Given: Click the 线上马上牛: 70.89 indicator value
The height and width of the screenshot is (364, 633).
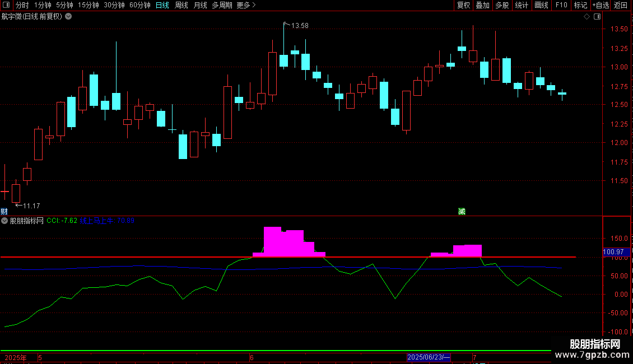Looking at the screenshot, I should (107, 221).
